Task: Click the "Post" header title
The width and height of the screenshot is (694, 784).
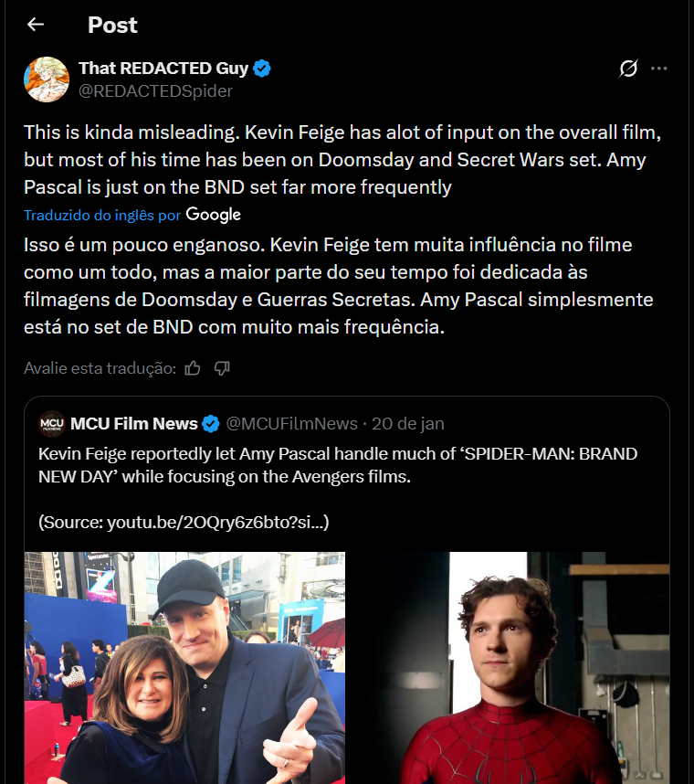Action: [112, 25]
